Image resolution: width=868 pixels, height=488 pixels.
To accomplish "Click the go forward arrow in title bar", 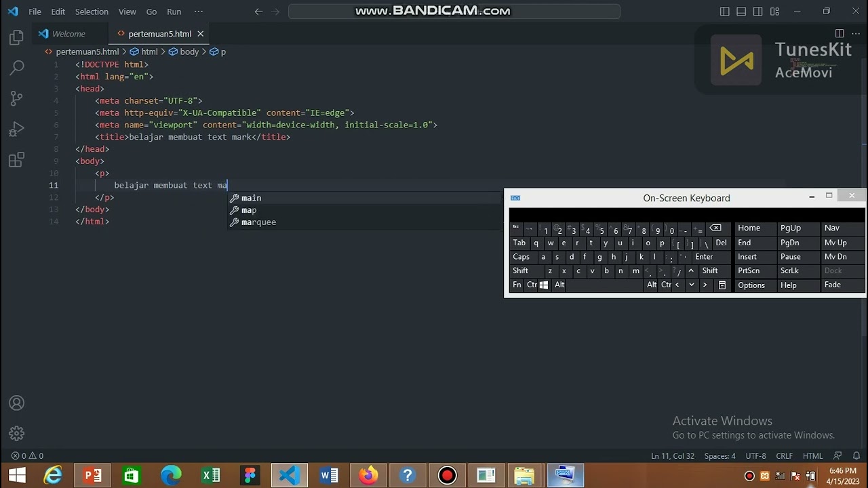I will [x=276, y=12].
